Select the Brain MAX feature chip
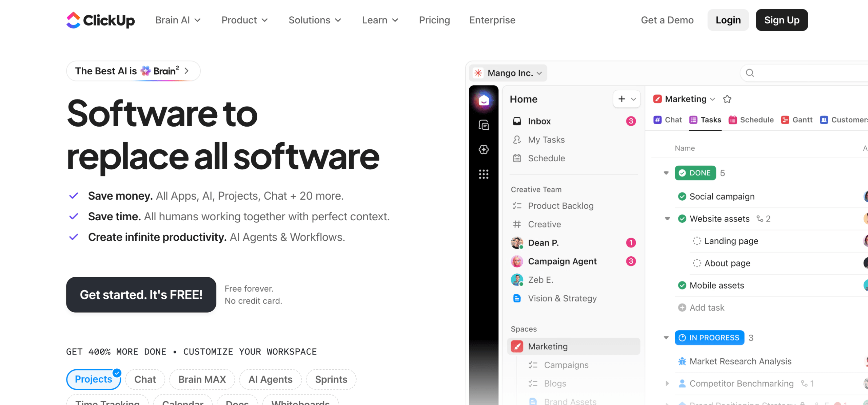Viewport: 868px width, 405px height. [x=202, y=379]
